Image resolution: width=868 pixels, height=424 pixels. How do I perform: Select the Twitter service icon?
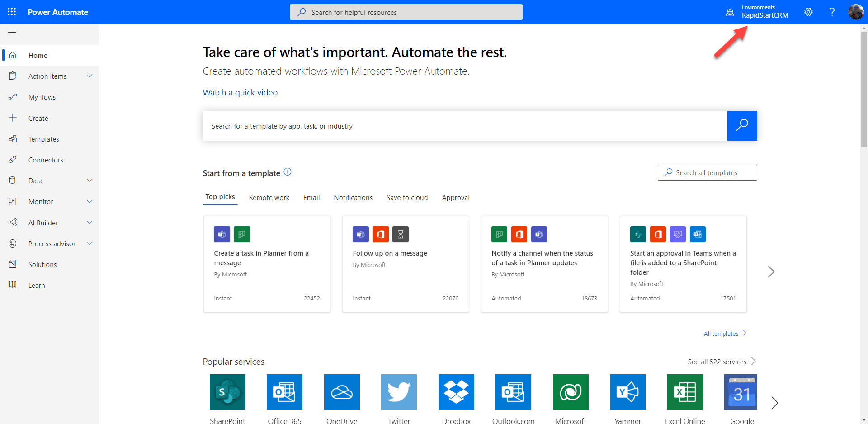[x=399, y=392]
